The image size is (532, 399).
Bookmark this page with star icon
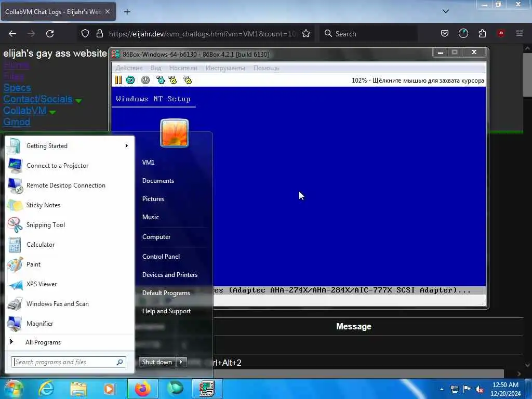[306, 34]
